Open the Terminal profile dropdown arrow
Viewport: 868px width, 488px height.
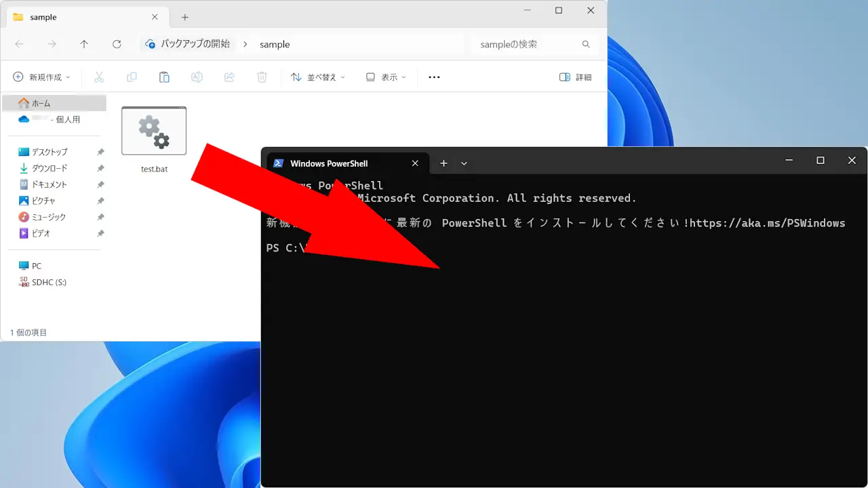464,163
